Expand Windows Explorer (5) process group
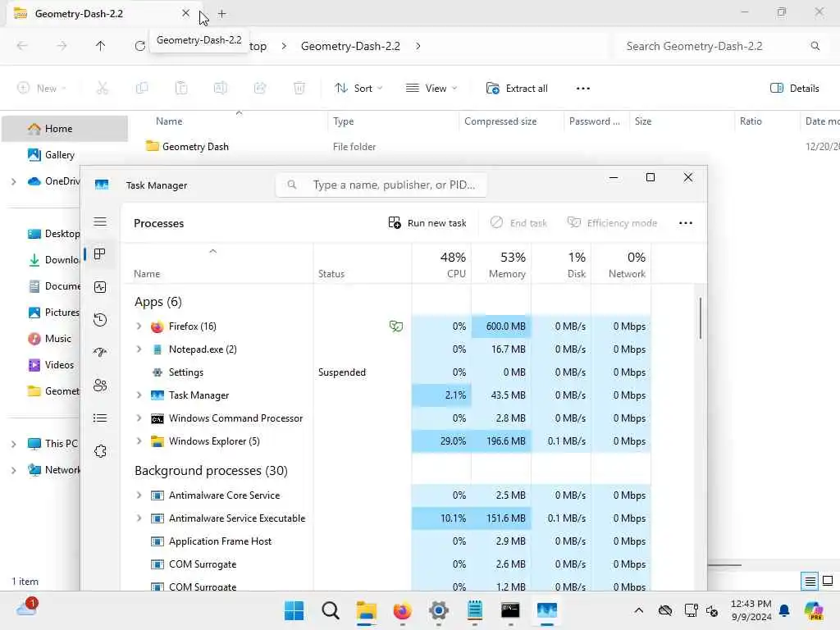 coord(139,441)
